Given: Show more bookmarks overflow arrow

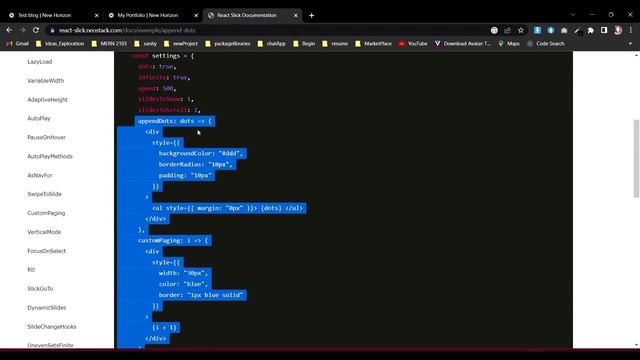Looking at the screenshot, I should (x=630, y=44).
